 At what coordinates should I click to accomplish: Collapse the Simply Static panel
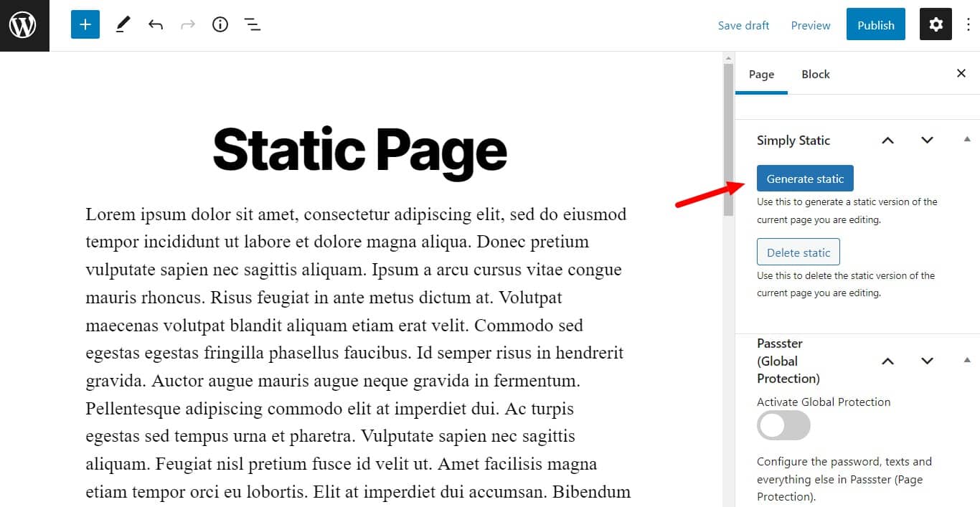point(967,139)
